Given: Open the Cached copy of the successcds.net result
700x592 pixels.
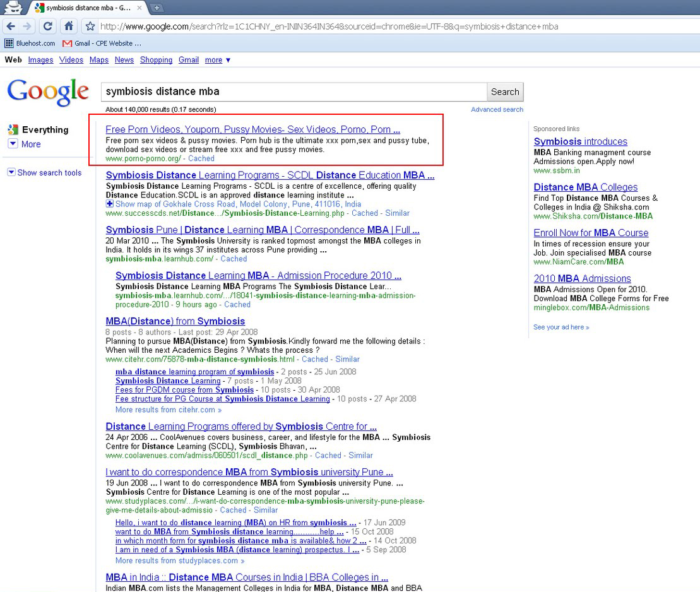Looking at the screenshot, I should click(x=365, y=213).
